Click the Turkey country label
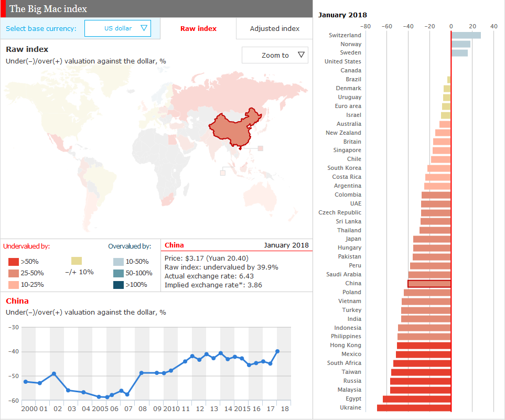This screenshot has height=420, width=505. tap(352, 310)
